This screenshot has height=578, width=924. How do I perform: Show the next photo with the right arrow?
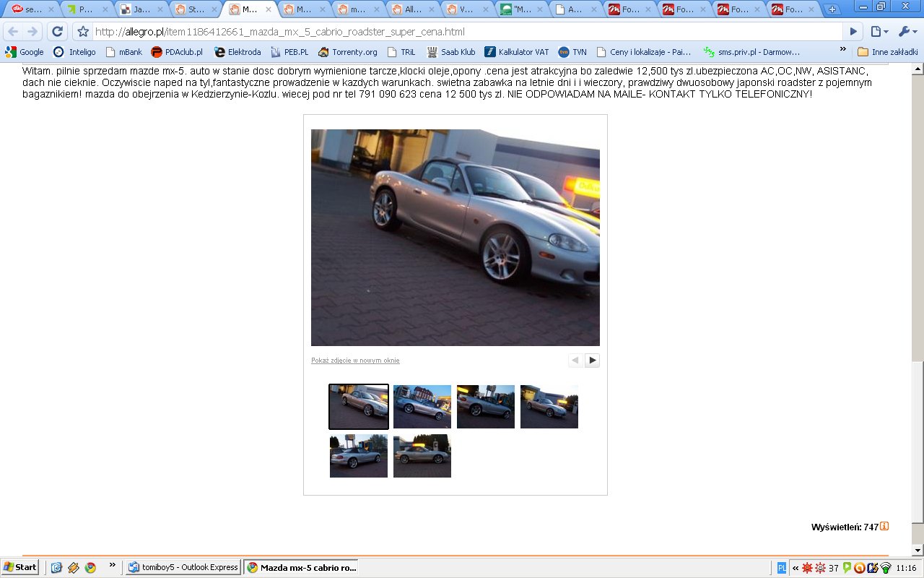click(592, 360)
